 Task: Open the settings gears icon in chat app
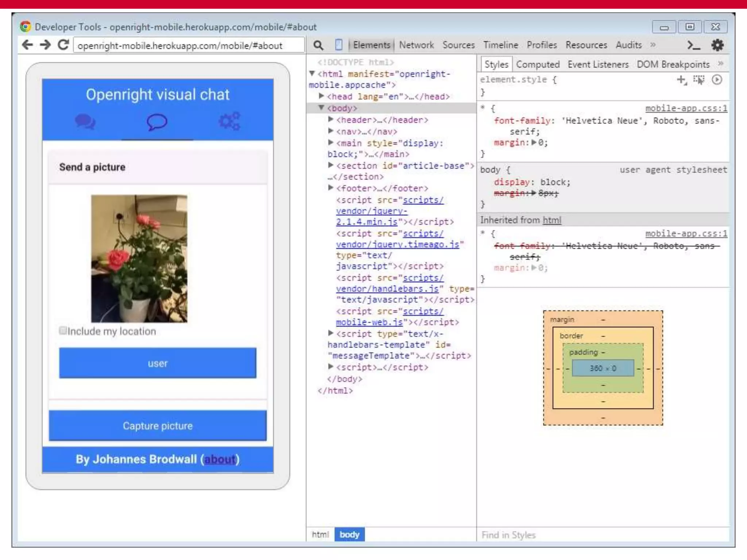(229, 121)
